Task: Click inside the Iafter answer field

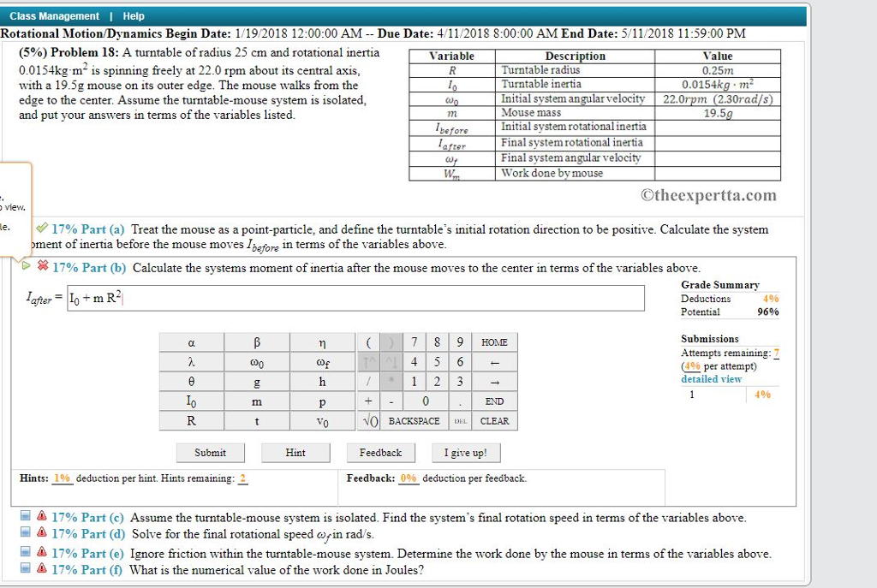Action: tap(343, 297)
